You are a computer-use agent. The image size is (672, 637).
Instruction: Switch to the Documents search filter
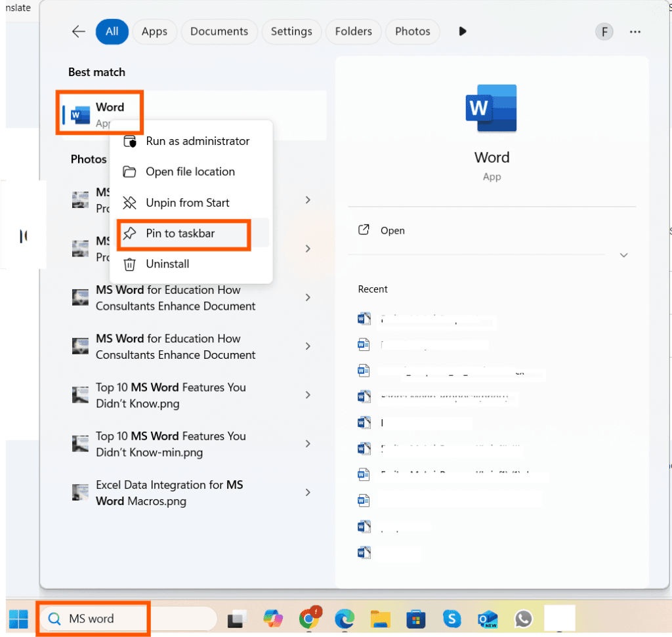219,31
